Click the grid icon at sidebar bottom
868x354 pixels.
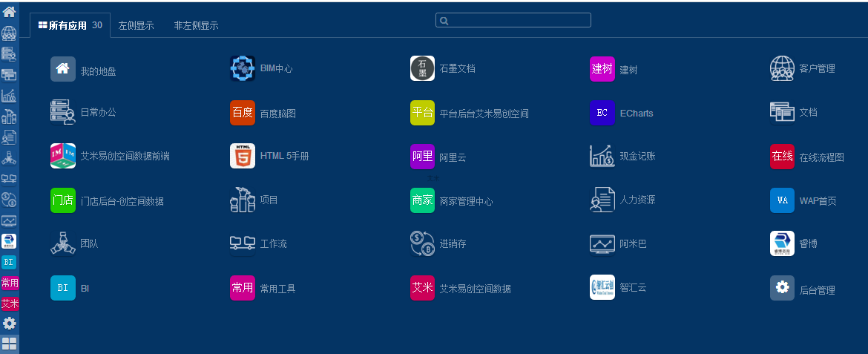(9, 344)
